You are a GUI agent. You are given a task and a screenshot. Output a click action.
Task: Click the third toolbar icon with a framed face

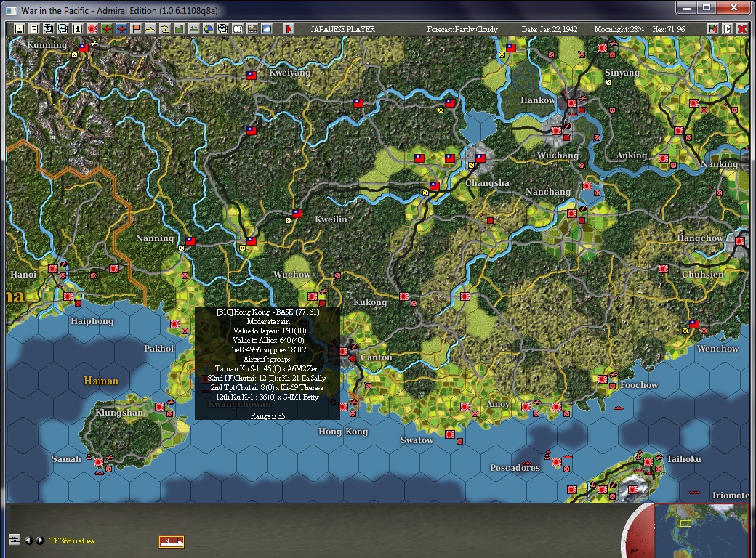tap(48, 29)
